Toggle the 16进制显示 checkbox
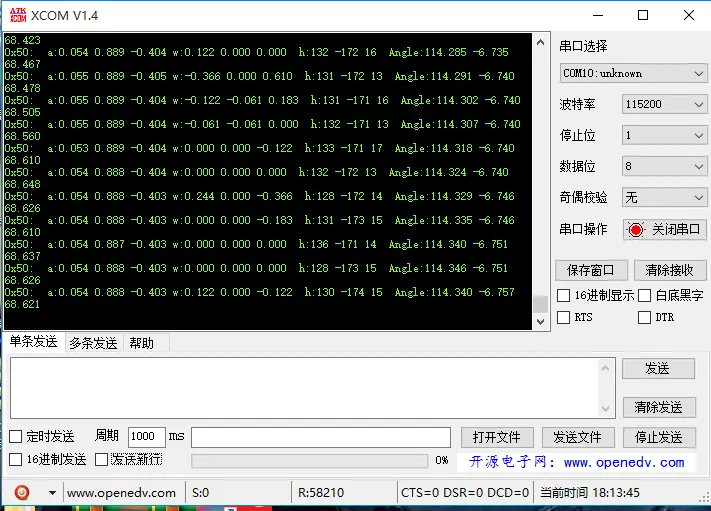 [x=564, y=296]
